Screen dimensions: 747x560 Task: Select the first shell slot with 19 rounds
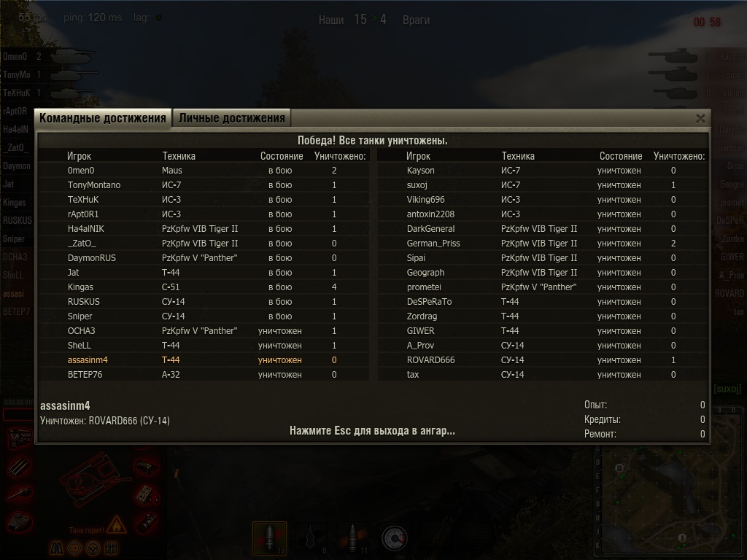coord(270,538)
